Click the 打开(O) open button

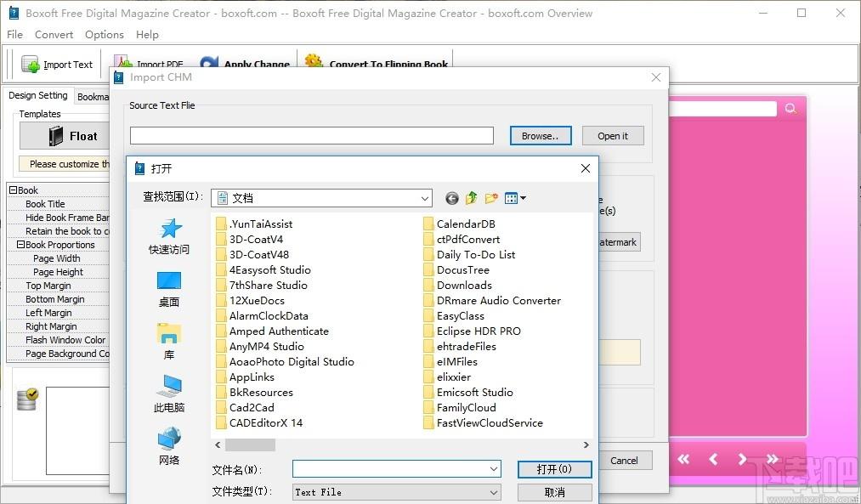point(555,469)
